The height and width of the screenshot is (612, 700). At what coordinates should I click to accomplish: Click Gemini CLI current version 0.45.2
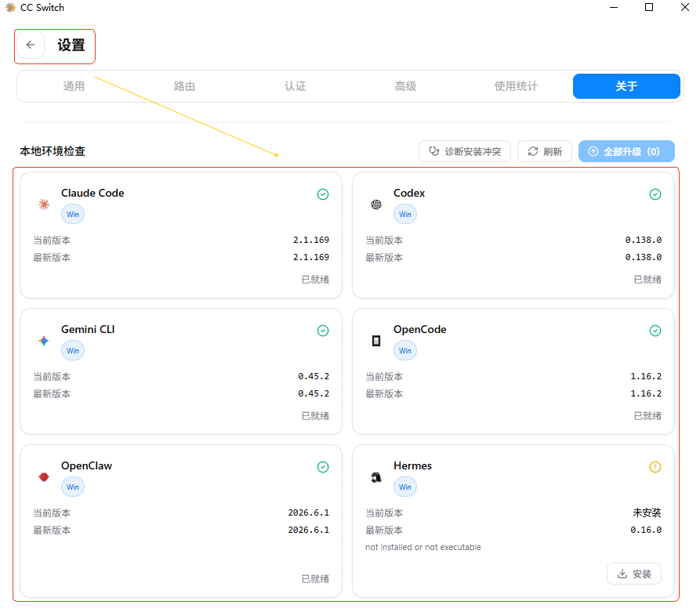pyautogui.click(x=314, y=376)
